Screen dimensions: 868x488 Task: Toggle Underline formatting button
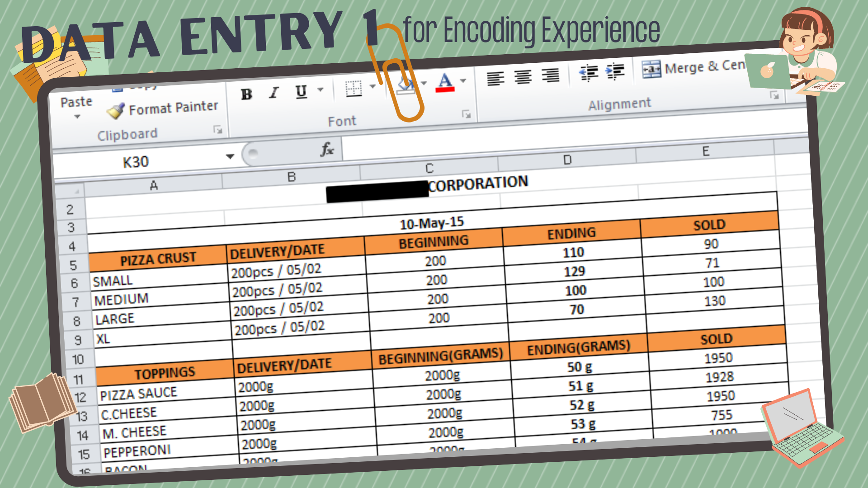[x=301, y=92]
